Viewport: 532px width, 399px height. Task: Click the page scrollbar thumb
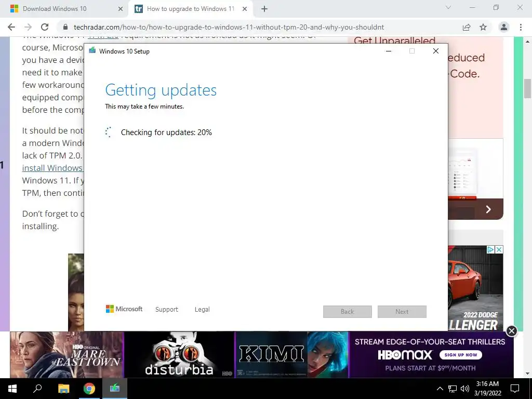tap(527, 88)
